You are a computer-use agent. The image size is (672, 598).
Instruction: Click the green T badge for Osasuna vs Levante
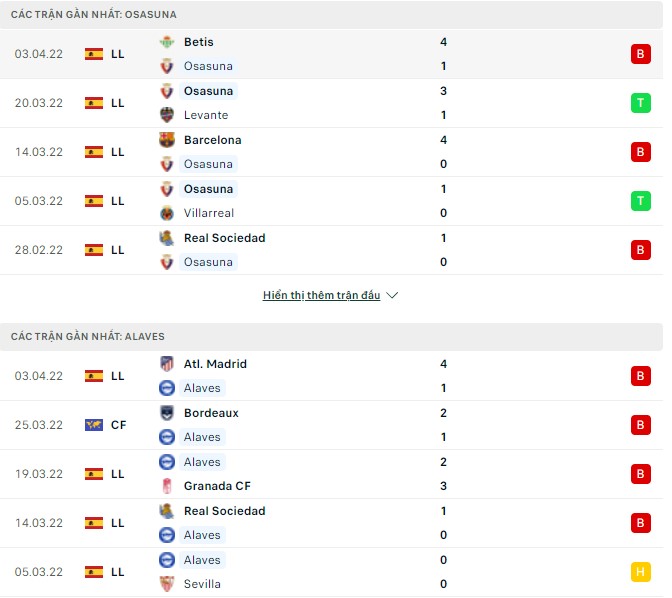point(640,103)
